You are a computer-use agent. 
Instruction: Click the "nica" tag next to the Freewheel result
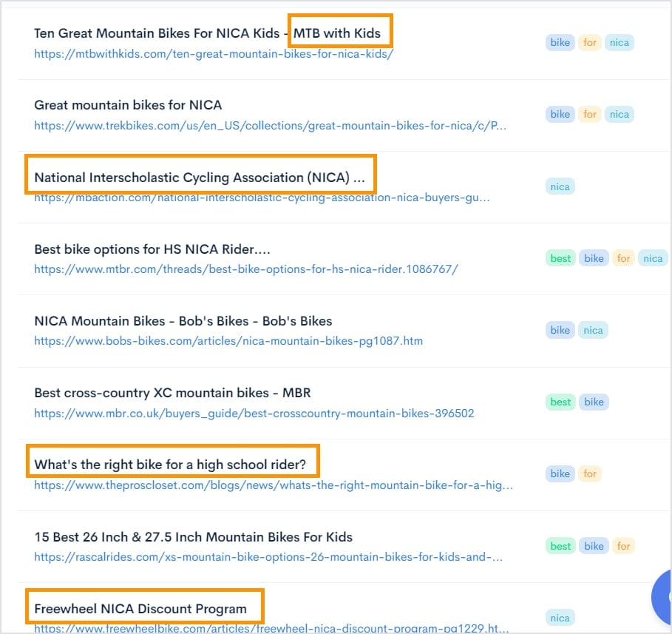560,617
